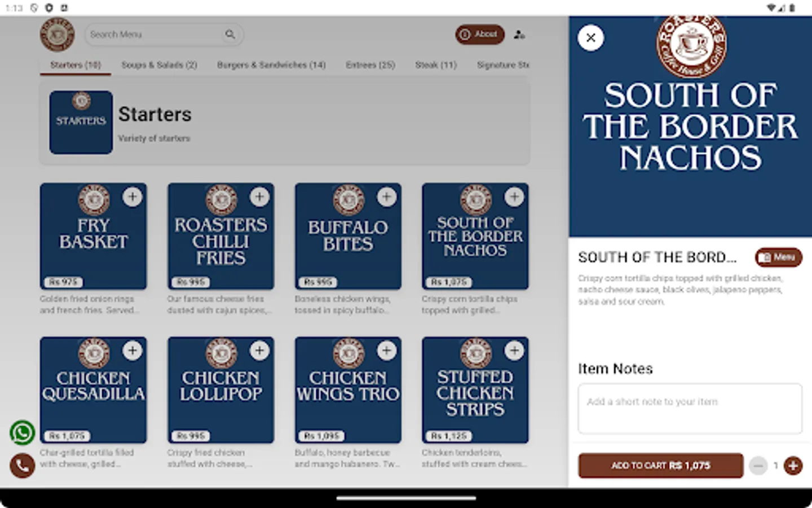This screenshot has width=812, height=508.
Task: Click the Item Notes text field
Action: [x=690, y=408]
